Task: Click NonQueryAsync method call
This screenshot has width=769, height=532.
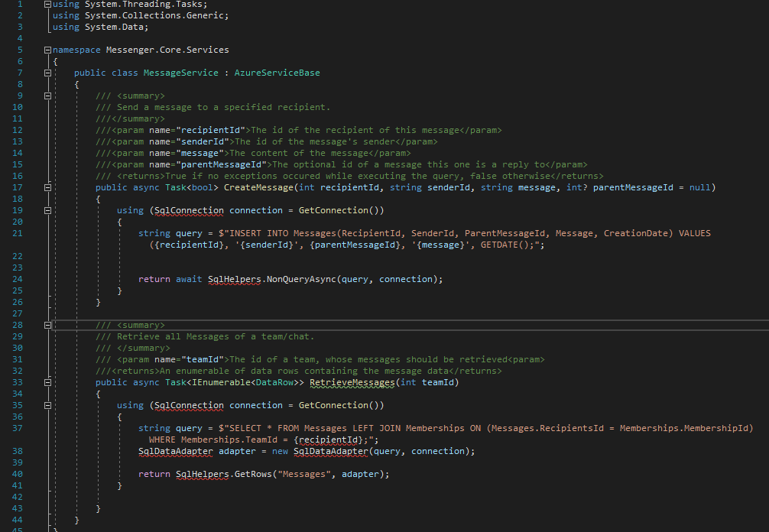Action: tap(301, 279)
